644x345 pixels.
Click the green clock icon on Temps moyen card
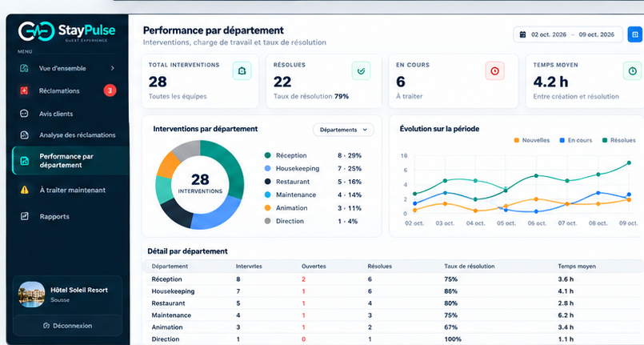633,71
